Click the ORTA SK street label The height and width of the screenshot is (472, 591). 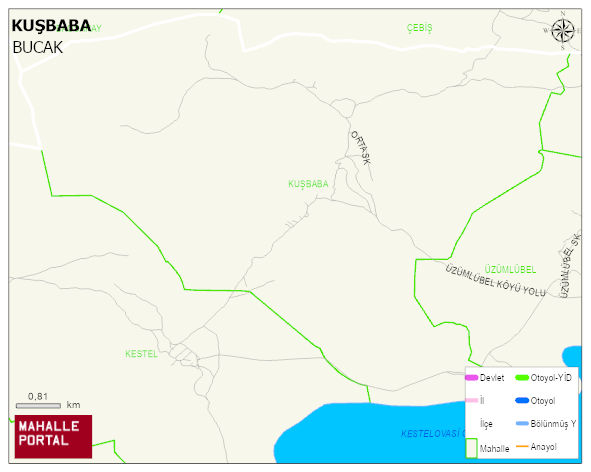pyautogui.click(x=361, y=148)
